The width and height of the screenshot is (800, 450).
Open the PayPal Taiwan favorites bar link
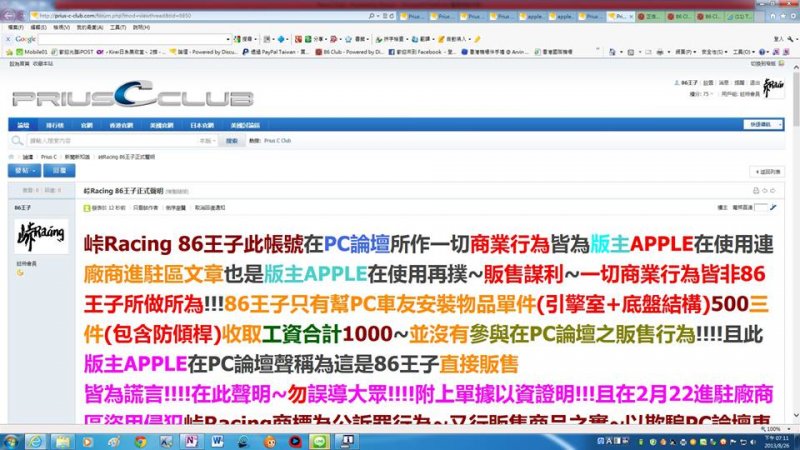point(276,52)
